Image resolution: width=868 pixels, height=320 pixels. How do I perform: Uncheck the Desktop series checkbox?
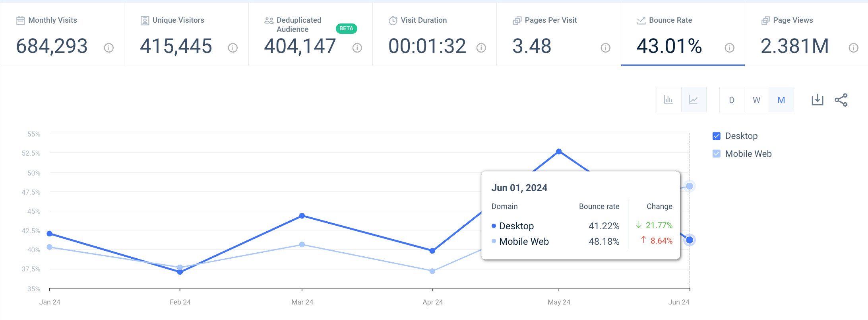coord(717,136)
